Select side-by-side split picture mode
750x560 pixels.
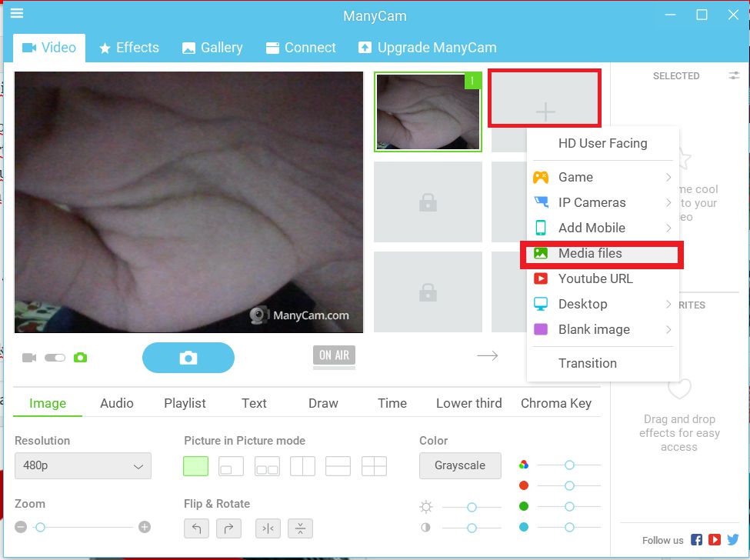click(303, 466)
